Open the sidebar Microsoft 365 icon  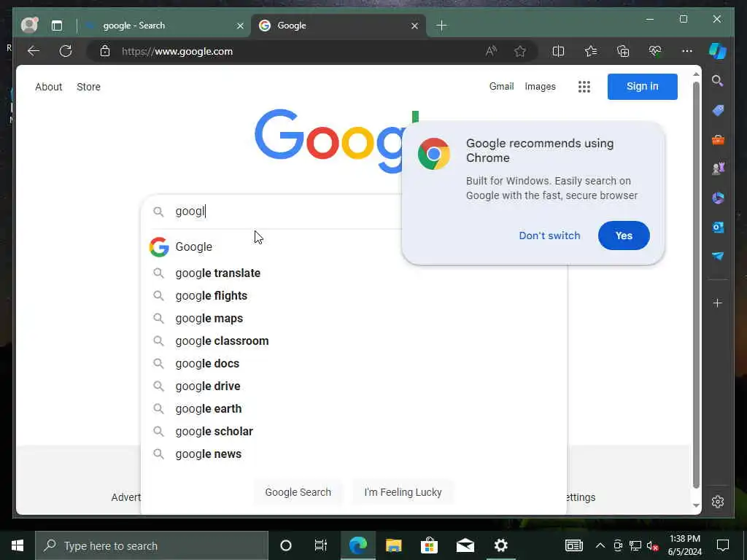718,198
